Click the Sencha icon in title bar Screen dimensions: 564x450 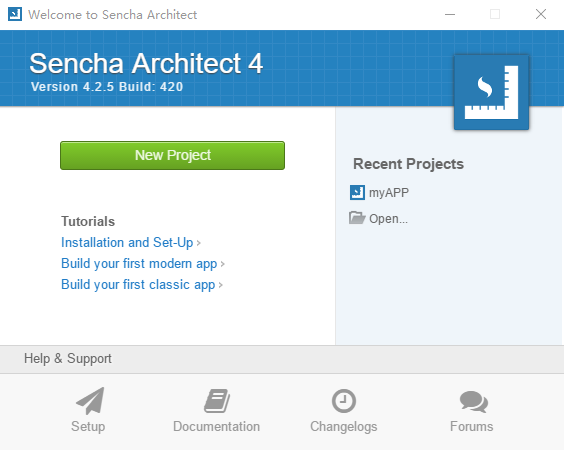click(x=15, y=14)
